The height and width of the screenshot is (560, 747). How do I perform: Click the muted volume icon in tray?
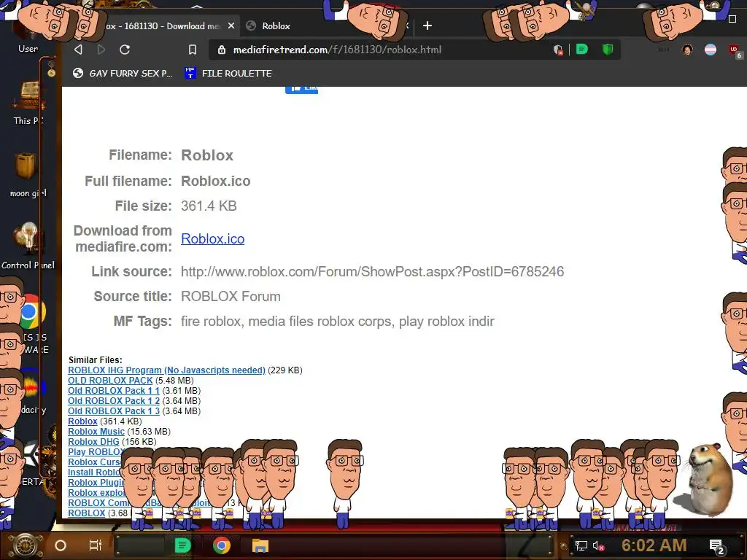[599, 545]
